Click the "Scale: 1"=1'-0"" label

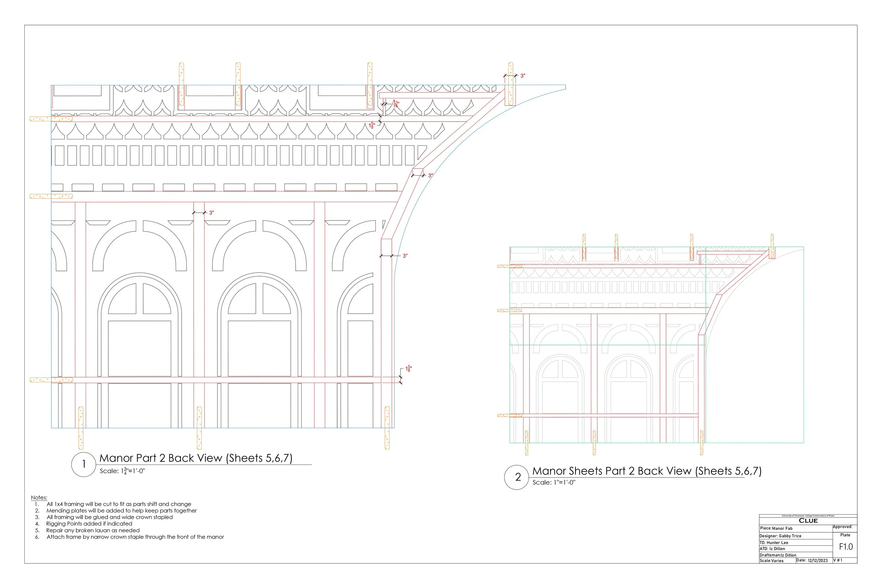(554, 483)
